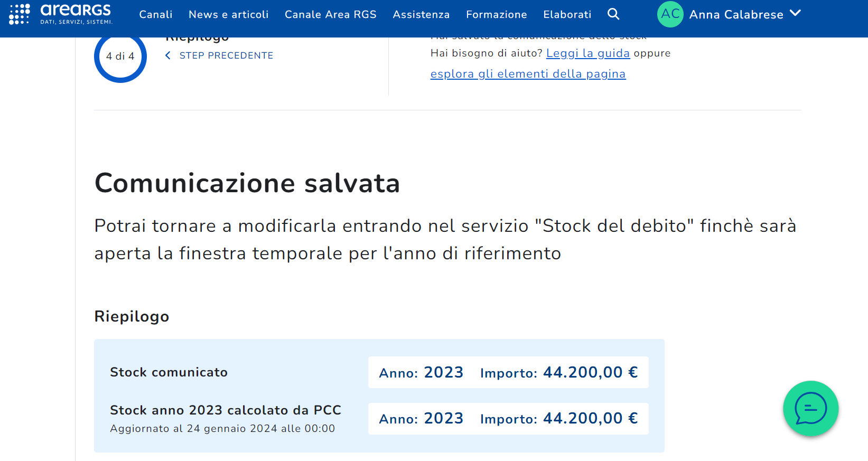Click the areaRGS dotted grid logo
This screenshot has height=461, width=868.
20,14
